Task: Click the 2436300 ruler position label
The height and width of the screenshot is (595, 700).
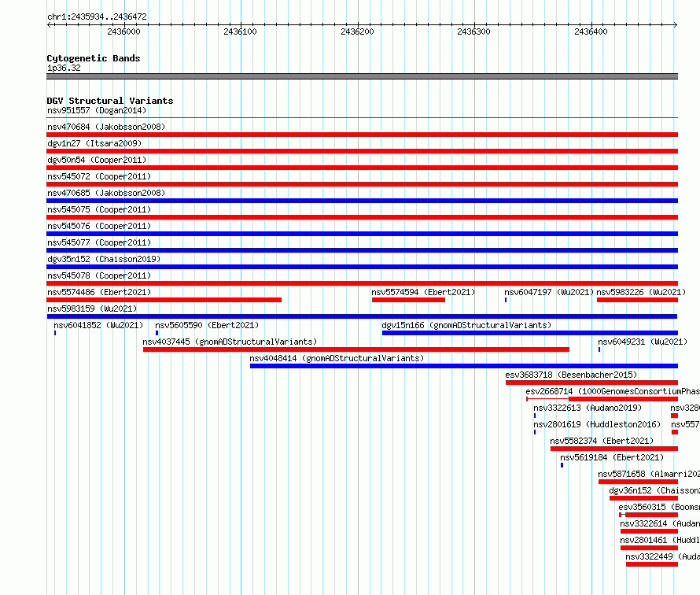Action: 473,31
